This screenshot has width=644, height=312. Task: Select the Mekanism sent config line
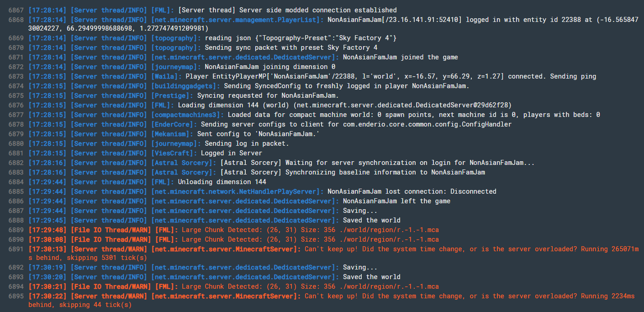(x=174, y=134)
